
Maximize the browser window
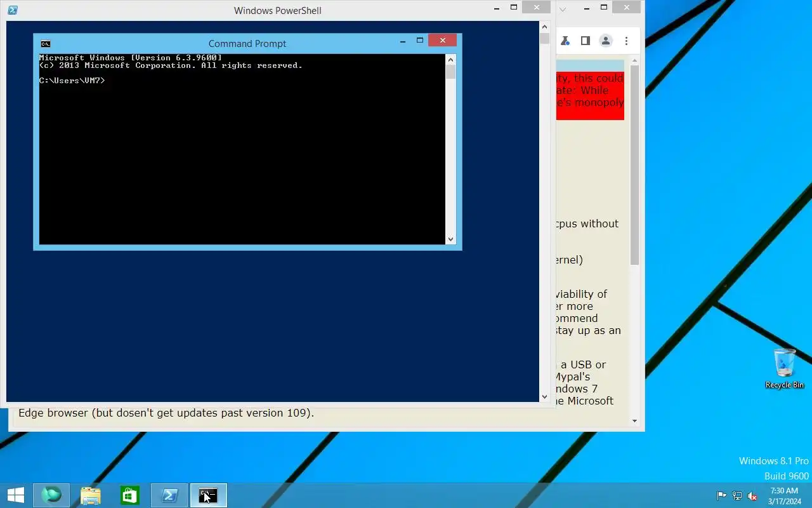click(604, 8)
